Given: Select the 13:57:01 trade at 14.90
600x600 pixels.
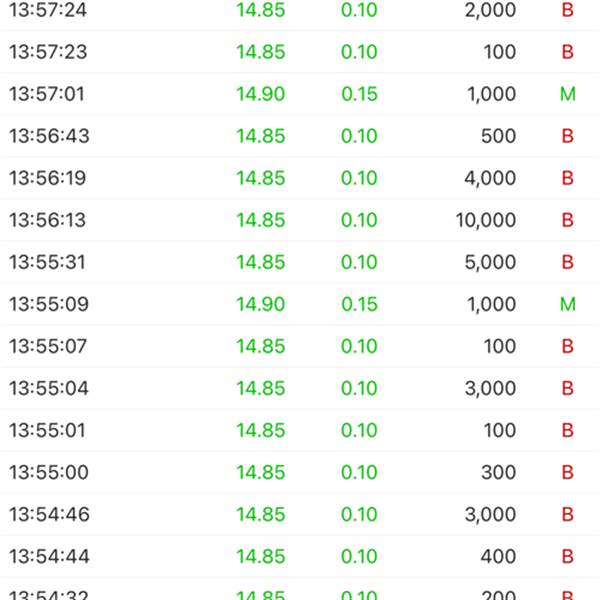Looking at the screenshot, I should [x=300, y=94].
